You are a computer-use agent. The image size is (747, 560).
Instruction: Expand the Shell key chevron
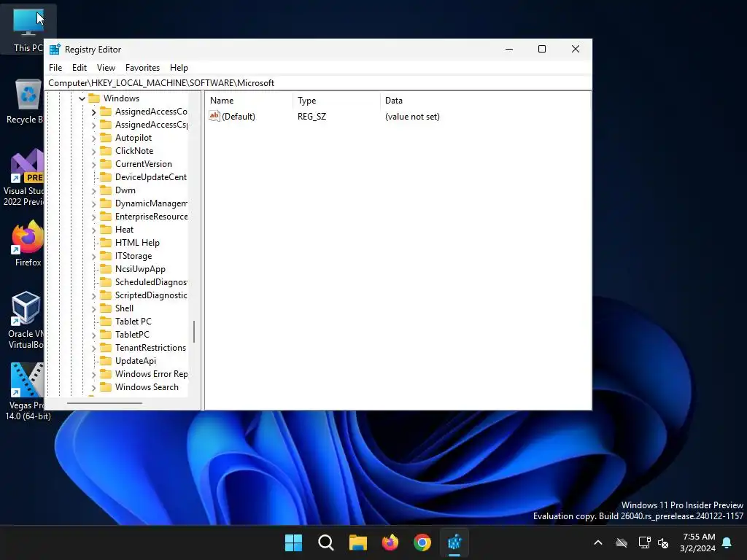pos(93,308)
